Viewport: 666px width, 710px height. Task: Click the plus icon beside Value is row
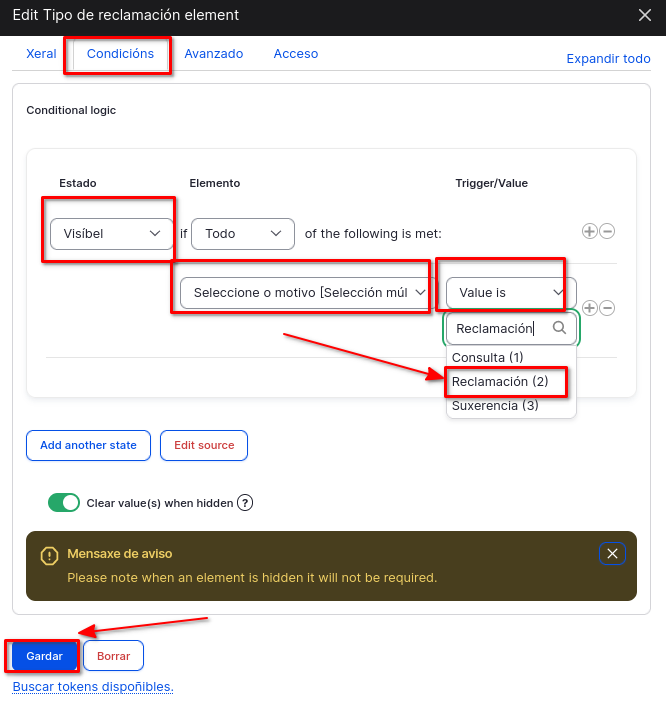pyautogui.click(x=590, y=308)
